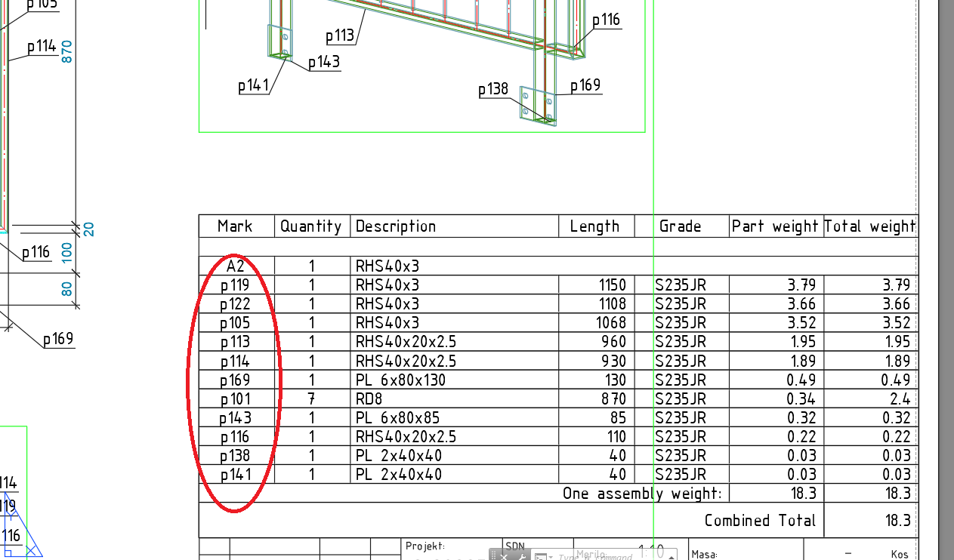Grab the dotted grip handle of the command palette

492,556
